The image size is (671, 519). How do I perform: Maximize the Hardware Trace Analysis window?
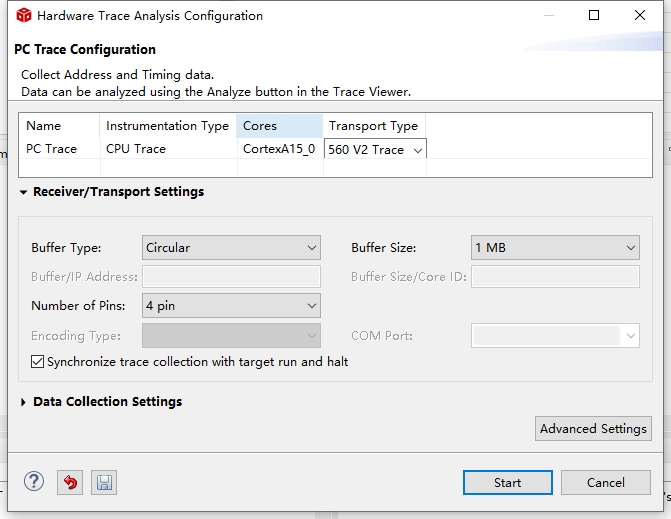pyautogui.click(x=594, y=16)
